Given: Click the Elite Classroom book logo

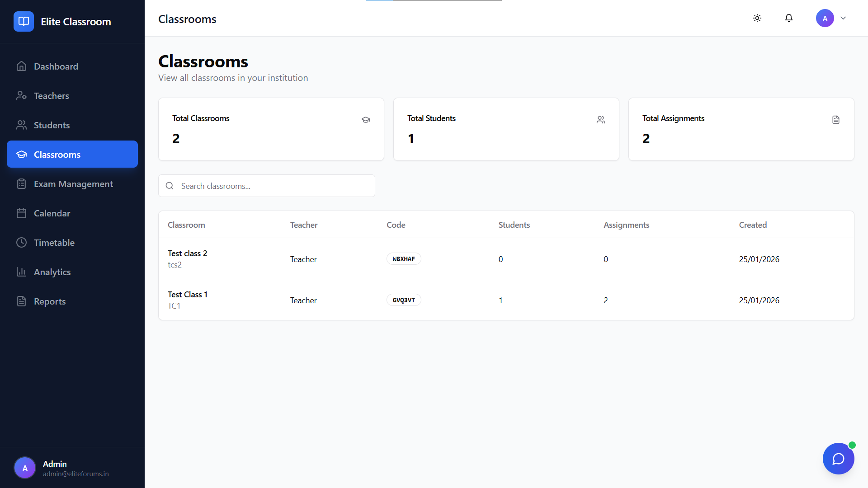Looking at the screenshot, I should (24, 21).
